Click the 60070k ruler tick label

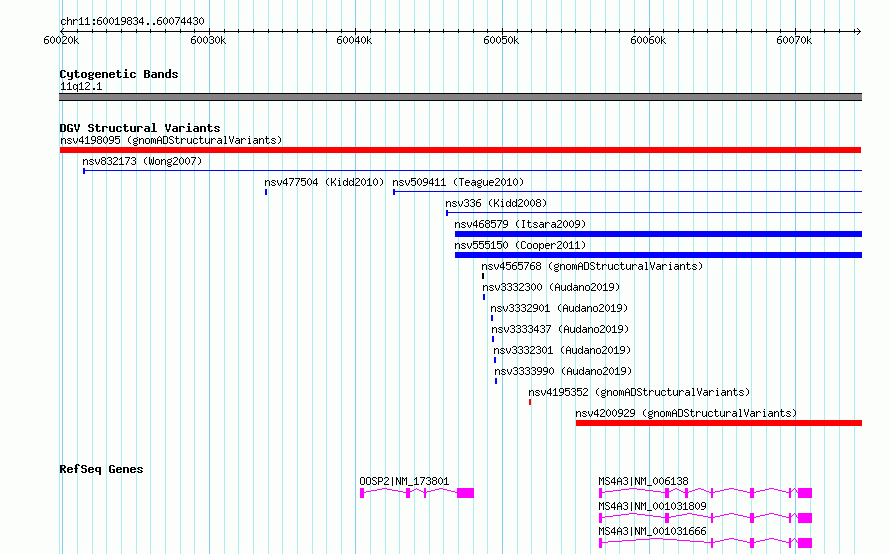(794, 40)
